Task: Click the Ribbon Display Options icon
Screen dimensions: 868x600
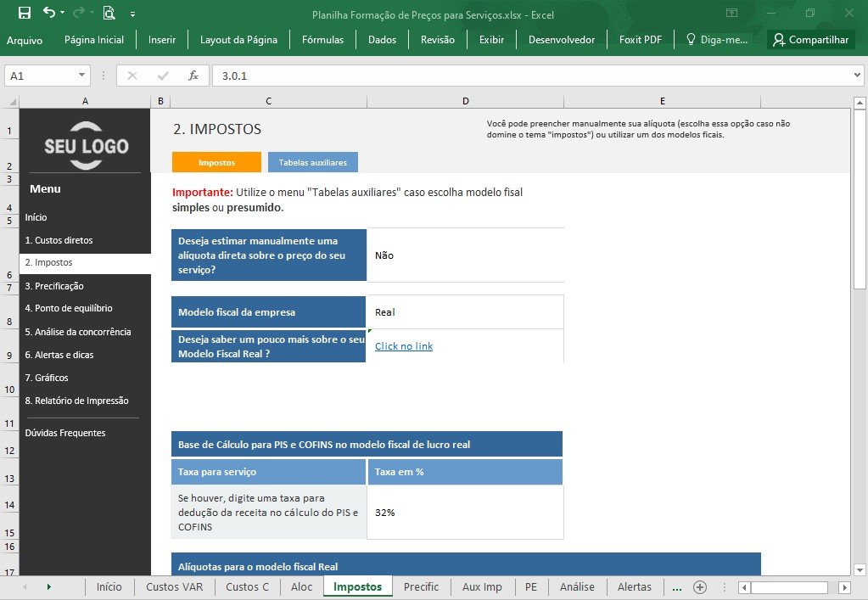Action: tap(732, 13)
